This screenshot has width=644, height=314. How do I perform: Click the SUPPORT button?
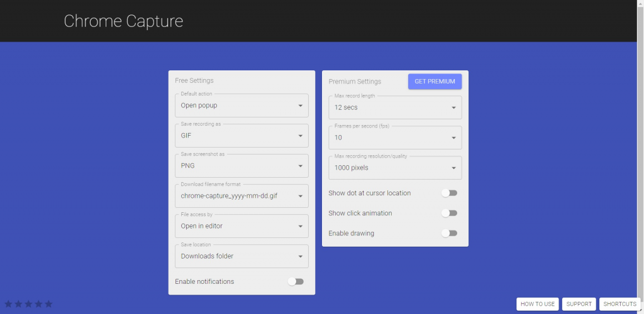pyautogui.click(x=579, y=304)
